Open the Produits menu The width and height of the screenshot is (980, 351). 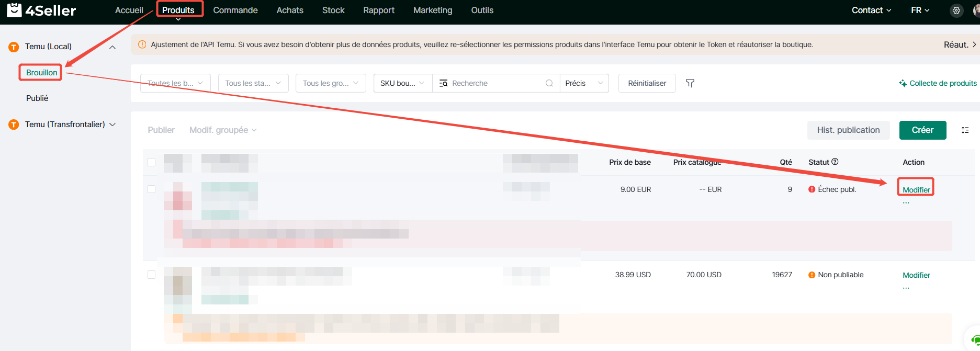[178, 10]
